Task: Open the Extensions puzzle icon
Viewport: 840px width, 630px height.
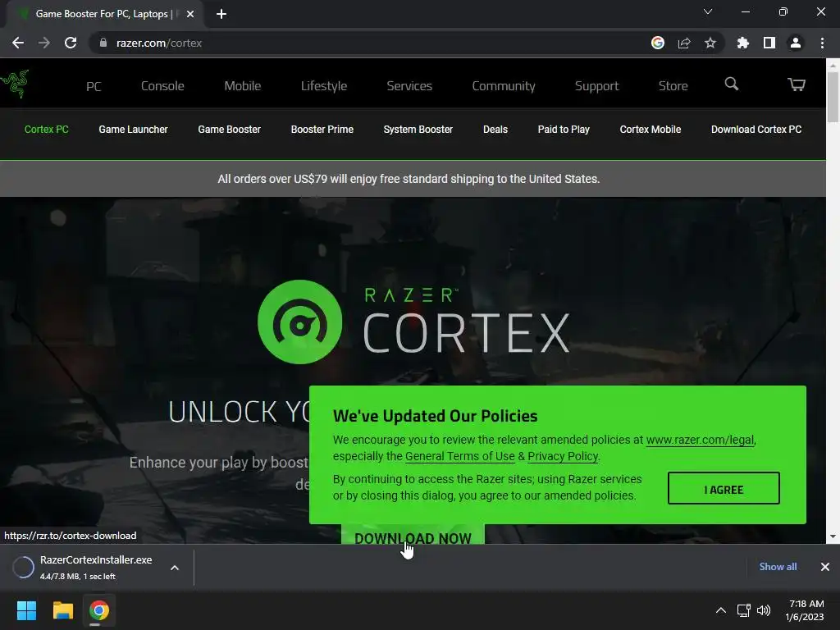Action: click(x=742, y=43)
